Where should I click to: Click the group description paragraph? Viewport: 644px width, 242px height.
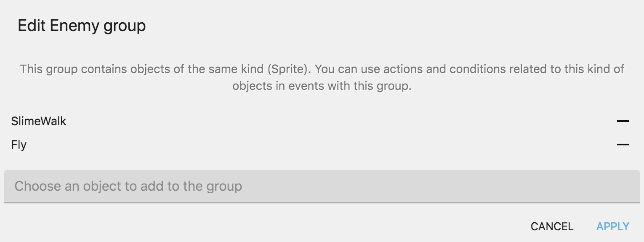pyautogui.click(x=322, y=77)
